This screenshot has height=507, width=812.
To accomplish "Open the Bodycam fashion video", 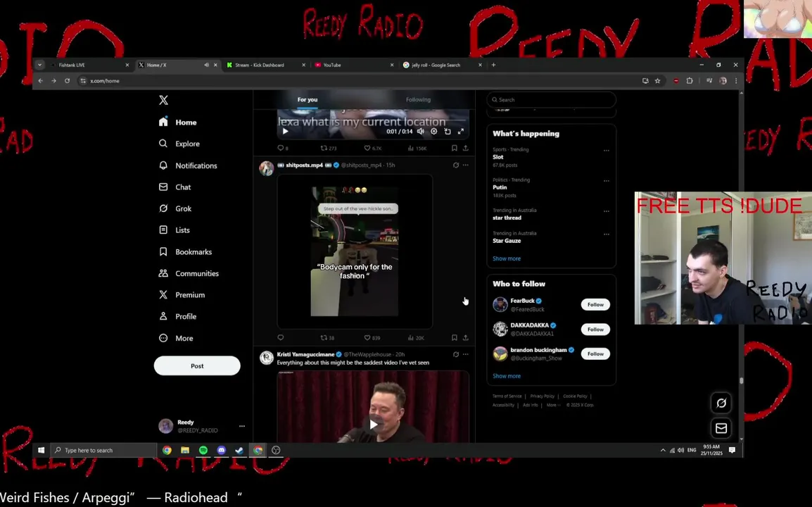I will (355, 251).
